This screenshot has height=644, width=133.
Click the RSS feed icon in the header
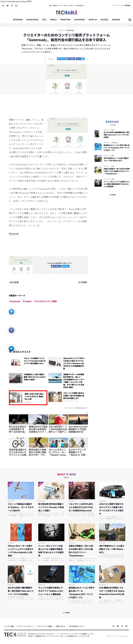click(x=3, y=6)
